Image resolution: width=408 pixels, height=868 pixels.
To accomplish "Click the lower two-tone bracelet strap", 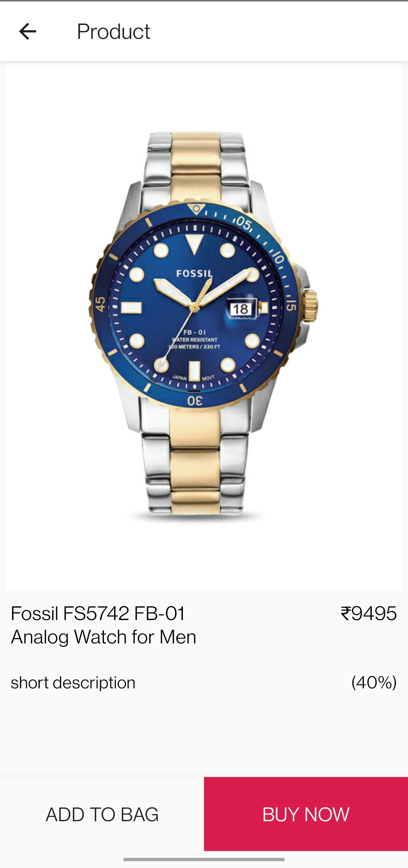I will (195, 460).
